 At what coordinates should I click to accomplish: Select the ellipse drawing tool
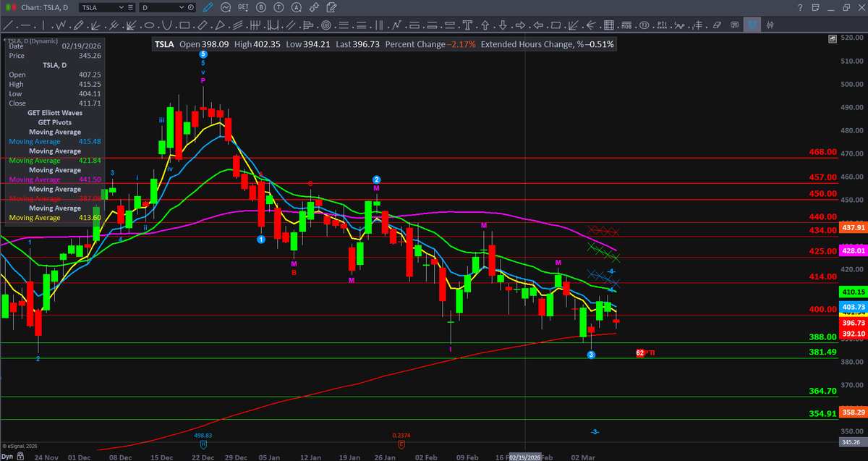point(149,25)
